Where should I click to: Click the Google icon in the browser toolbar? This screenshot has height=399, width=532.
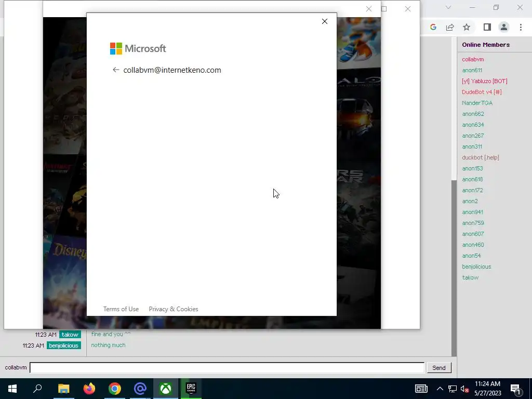433,27
